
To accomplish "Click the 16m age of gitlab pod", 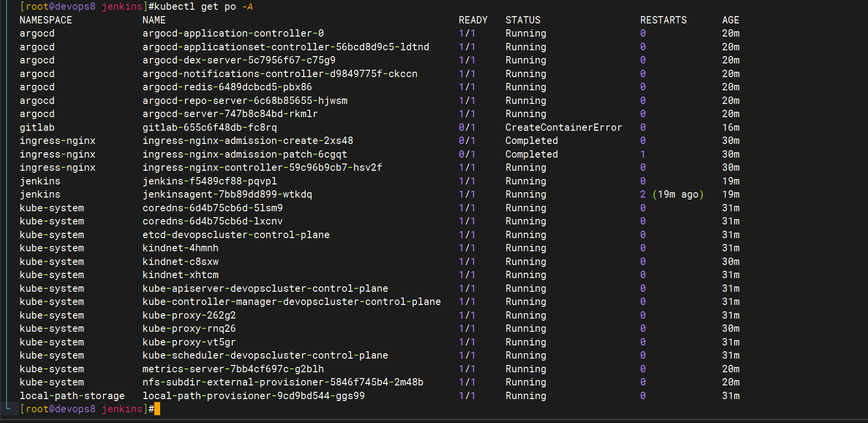I will coord(731,127).
